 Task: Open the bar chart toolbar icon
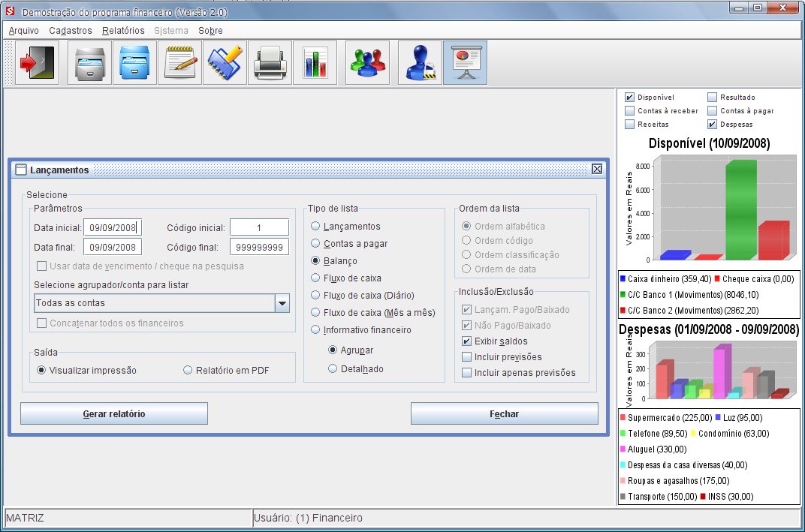[x=315, y=62]
